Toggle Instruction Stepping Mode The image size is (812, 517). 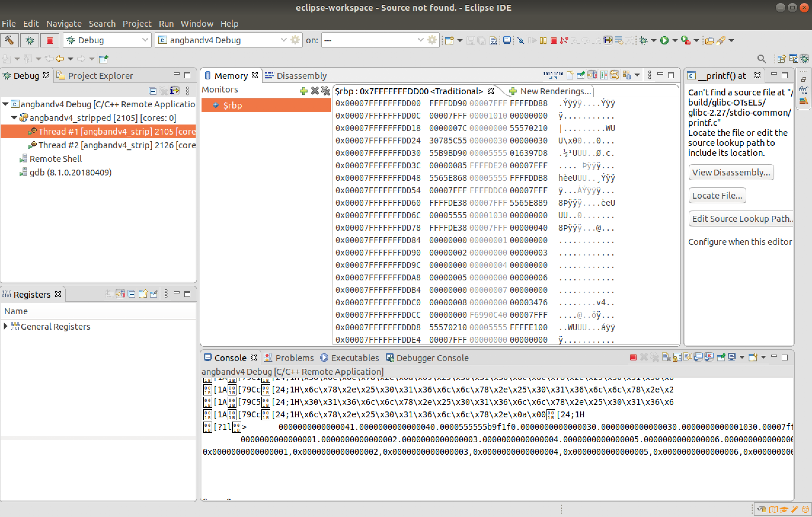tap(608, 41)
